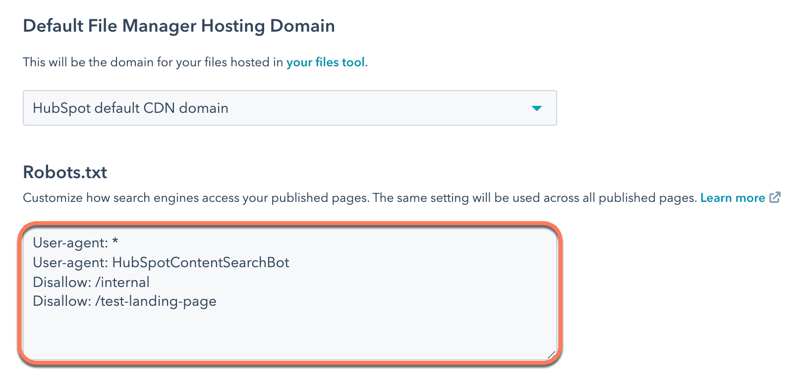Click the 'Robots.txt' heading

(65, 172)
